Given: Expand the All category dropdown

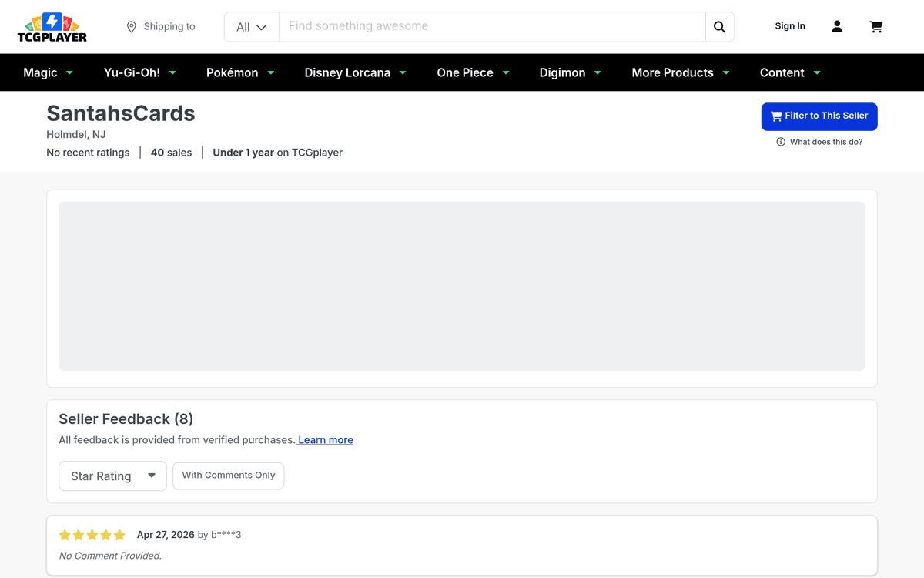Looking at the screenshot, I should coord(252,27).
